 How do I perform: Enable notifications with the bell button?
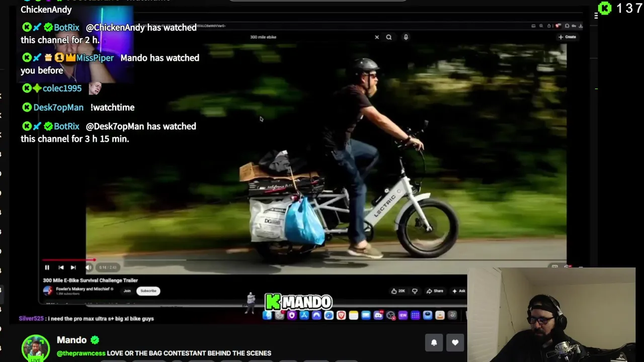[x=434, y=342]
